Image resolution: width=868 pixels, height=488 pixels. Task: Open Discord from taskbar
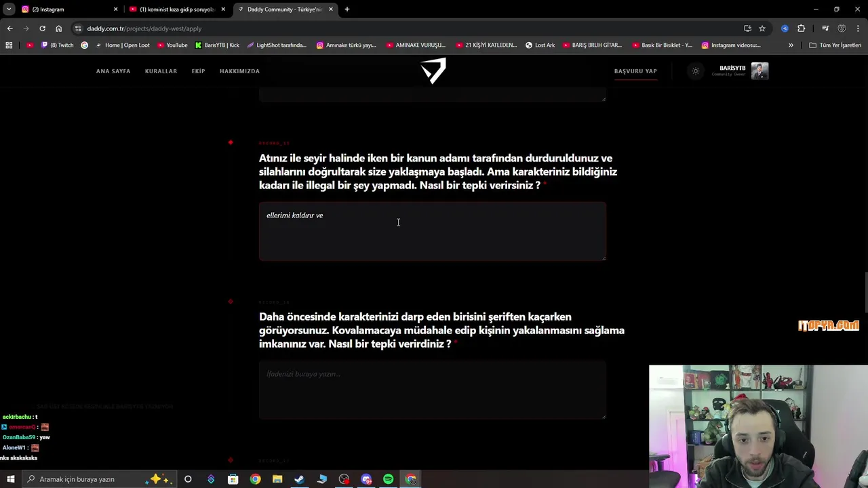(x=366, y=479)
